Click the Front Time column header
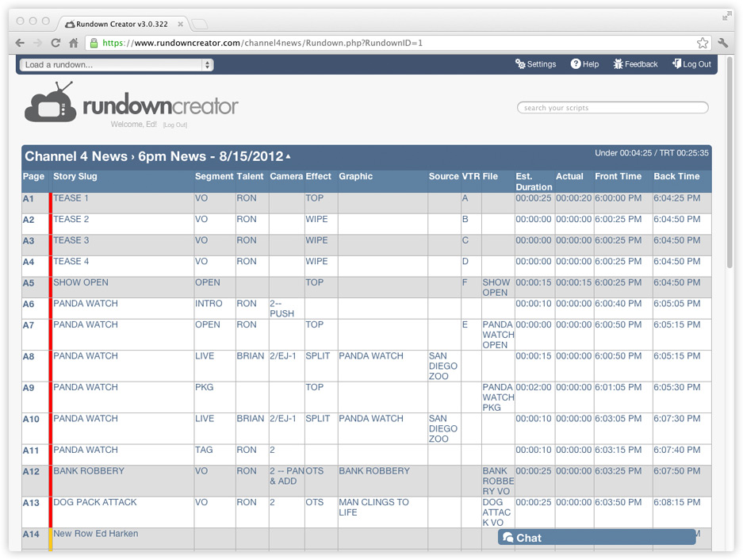This screenshot has width=743, height=560. (x=618, y=176)
